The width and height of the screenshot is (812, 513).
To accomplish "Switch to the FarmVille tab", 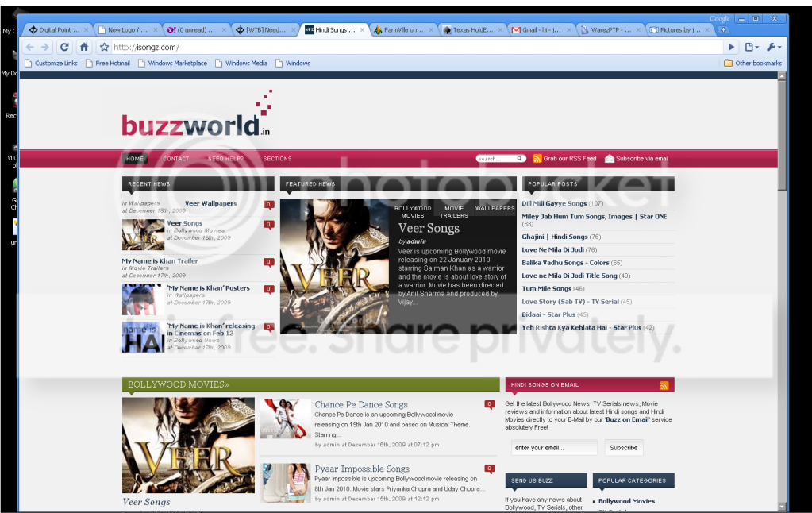I will point(403,30).
